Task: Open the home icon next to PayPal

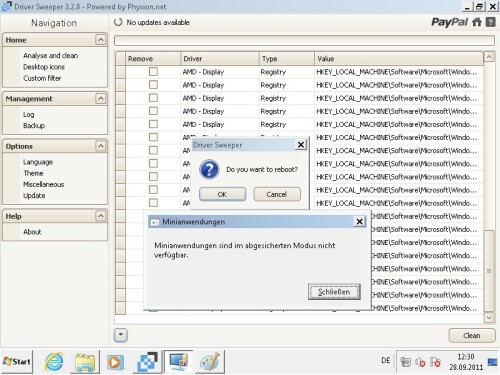Action: point(477,22)
